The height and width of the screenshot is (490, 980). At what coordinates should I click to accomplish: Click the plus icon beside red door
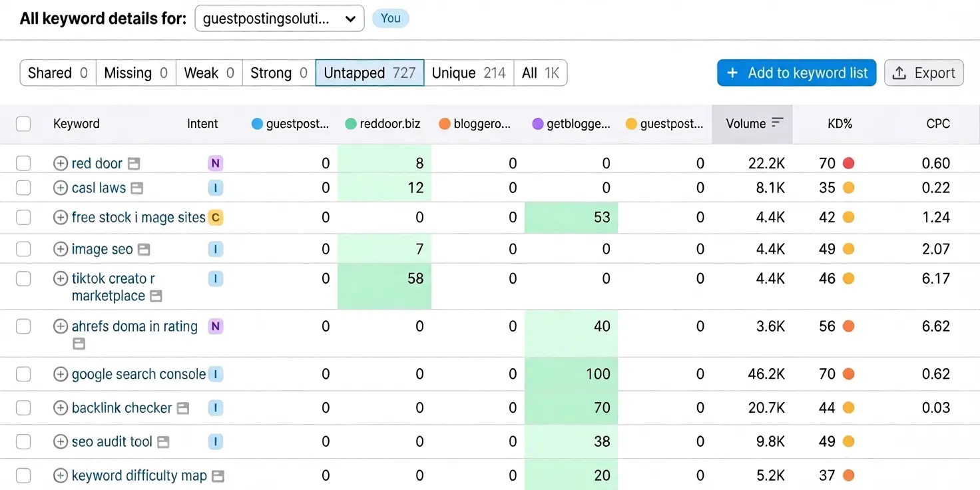(61, 163)
